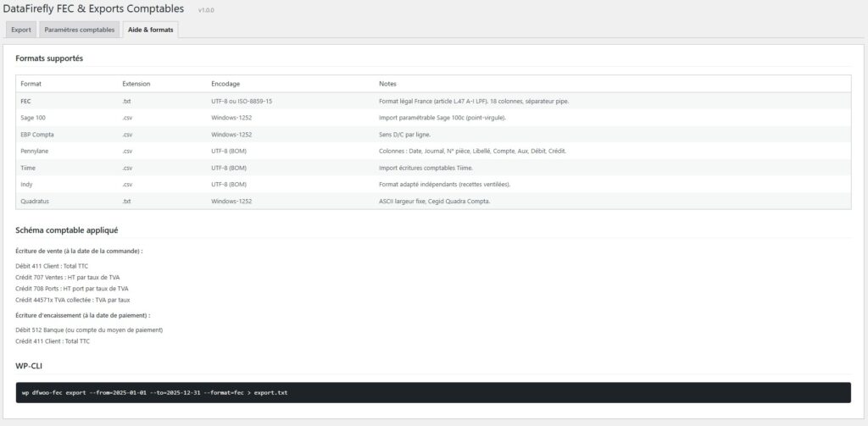Click UTF-8 (BOM) in Pennylane row

click(x=229, y=151)
